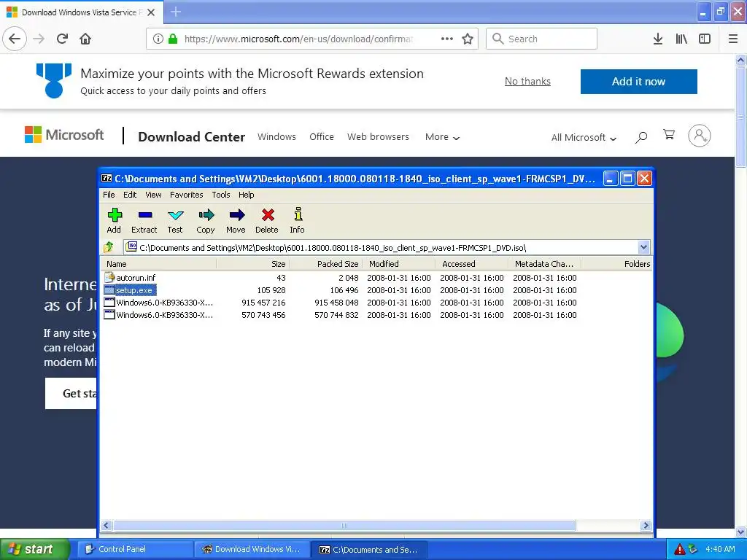Image resolution: width=747 pixels, height=560 pixels.
Task: Open Firefox downloads panel
Action: [x=658, y=39]
